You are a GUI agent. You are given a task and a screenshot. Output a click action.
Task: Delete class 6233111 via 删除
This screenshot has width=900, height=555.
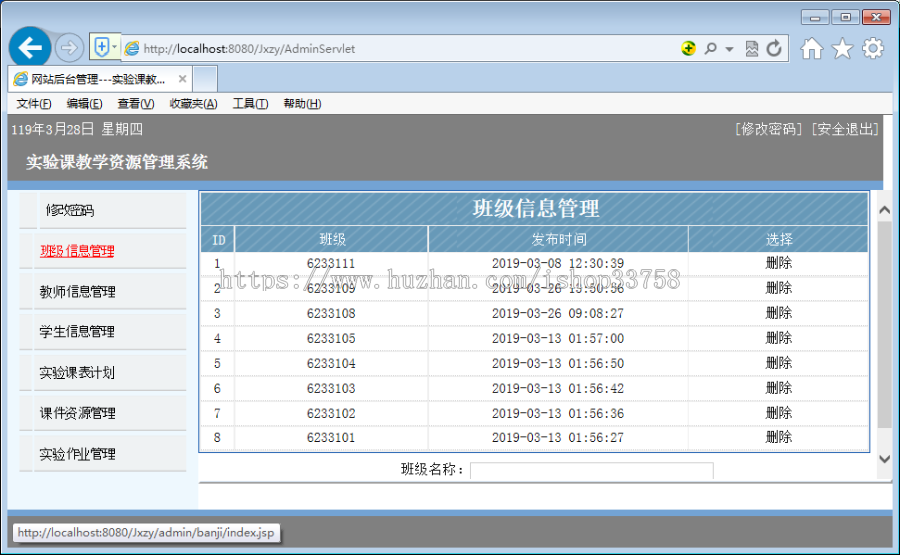[x=779, y=263]
